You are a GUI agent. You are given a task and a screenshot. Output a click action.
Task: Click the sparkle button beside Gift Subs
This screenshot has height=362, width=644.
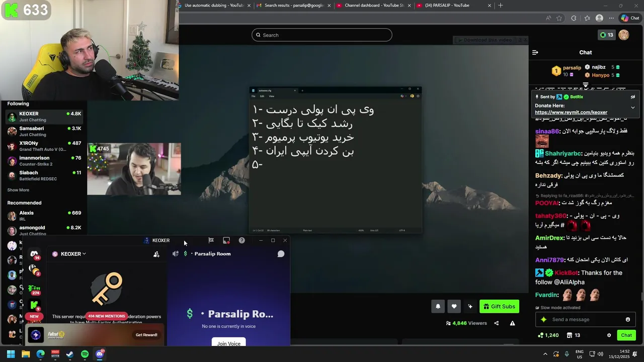470,306
